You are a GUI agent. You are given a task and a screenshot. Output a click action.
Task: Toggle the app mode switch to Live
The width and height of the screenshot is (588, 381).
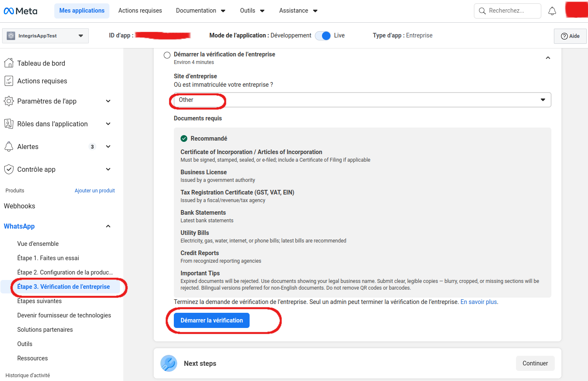pos(323,36)
